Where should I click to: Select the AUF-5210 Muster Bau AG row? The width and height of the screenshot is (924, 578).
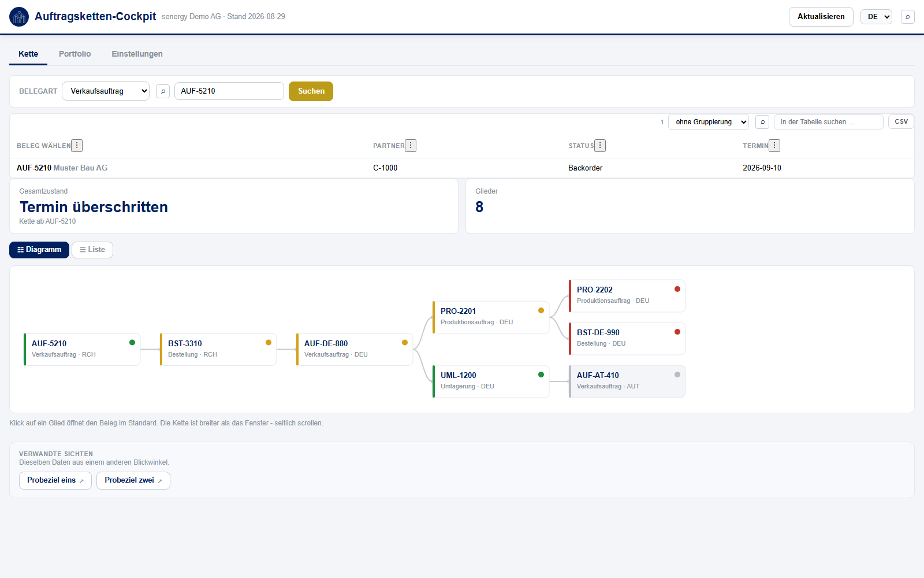pyautogui.click(x=462, y=168)
